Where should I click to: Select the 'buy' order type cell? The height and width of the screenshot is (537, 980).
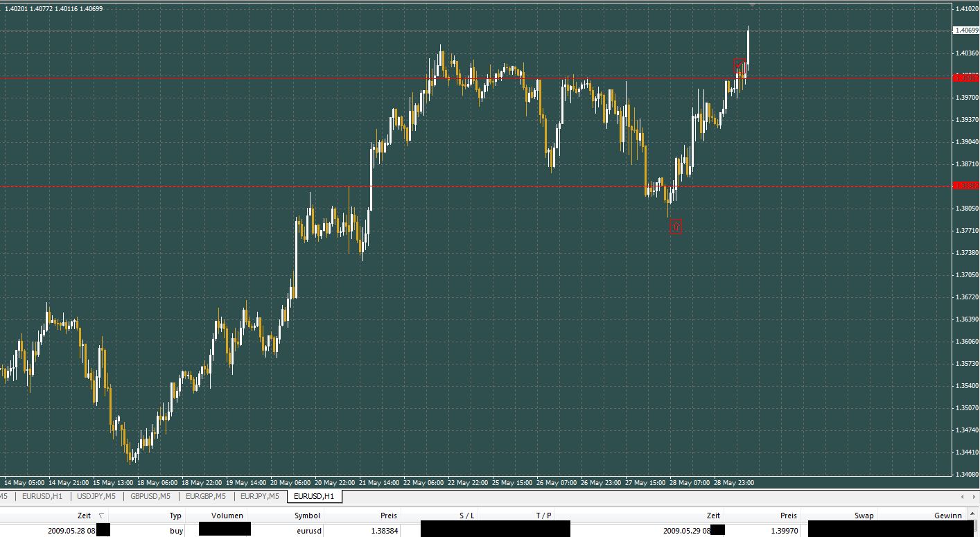coord(176,531)
